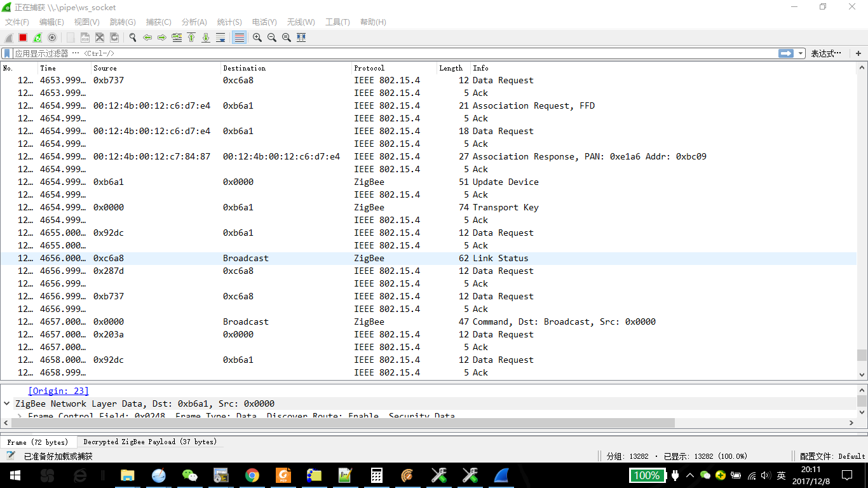Click the save capture file icon

(85, 37)
